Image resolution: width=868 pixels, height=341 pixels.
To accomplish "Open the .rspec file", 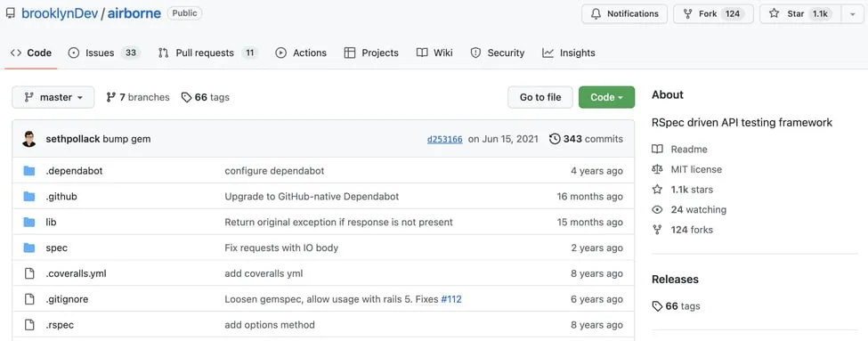I will (x=60, y=325).
